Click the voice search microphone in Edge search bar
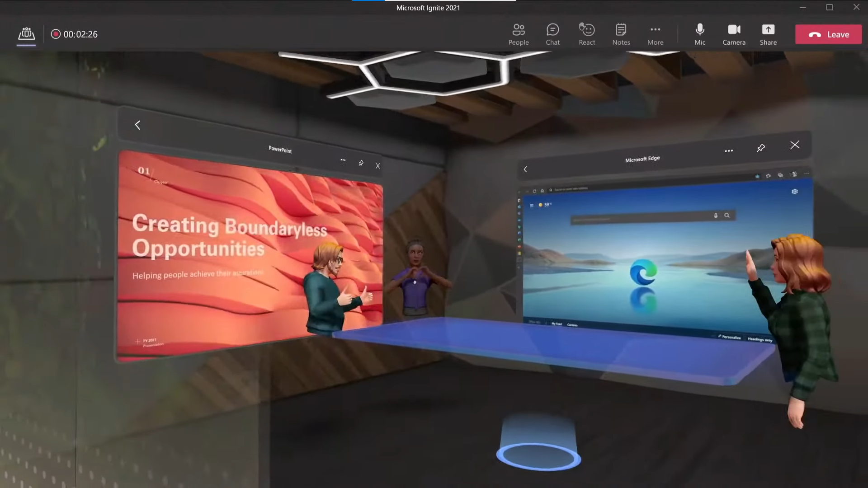This screenshot has height=488, width=868. click(716, 216)
